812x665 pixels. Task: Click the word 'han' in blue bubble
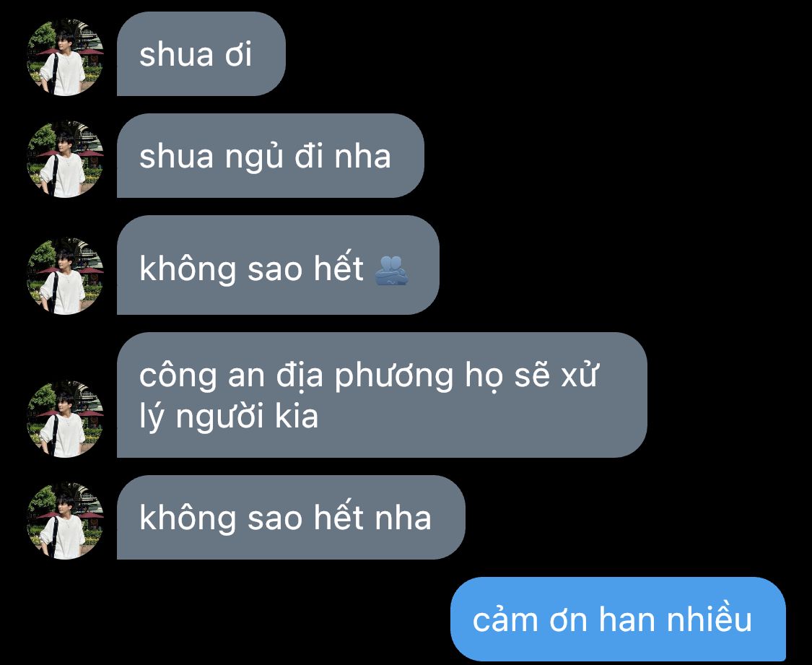click(626, 620)
